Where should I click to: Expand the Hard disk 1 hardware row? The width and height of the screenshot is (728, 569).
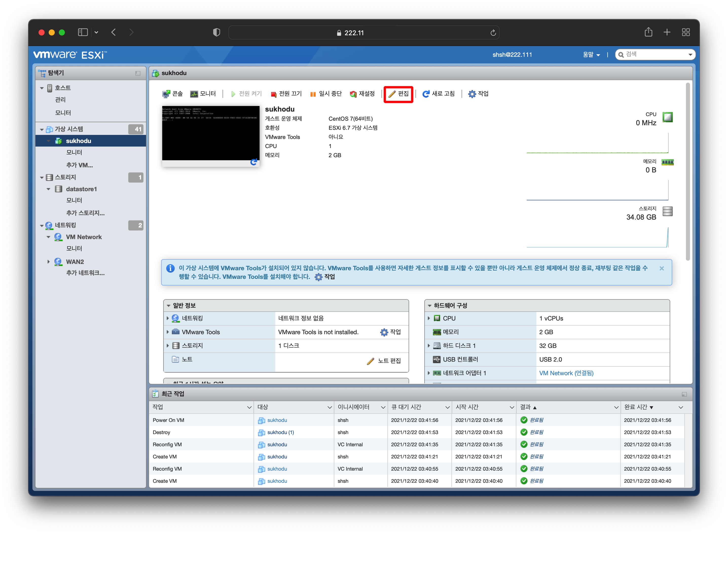pos(429,346)
